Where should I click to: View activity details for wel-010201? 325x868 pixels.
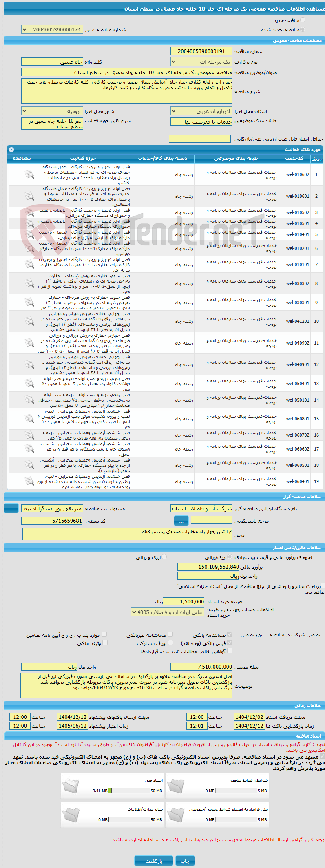click(29, 248)
